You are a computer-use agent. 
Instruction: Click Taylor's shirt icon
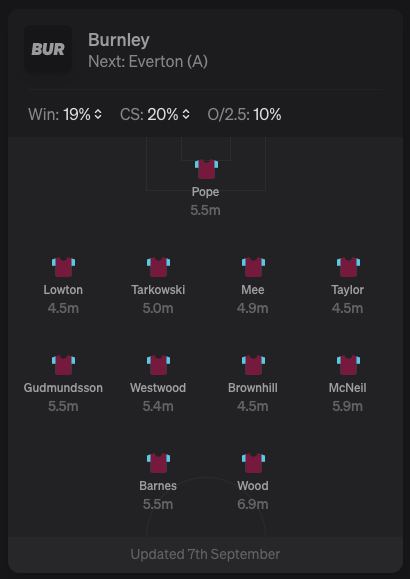(x=348, y=267)
